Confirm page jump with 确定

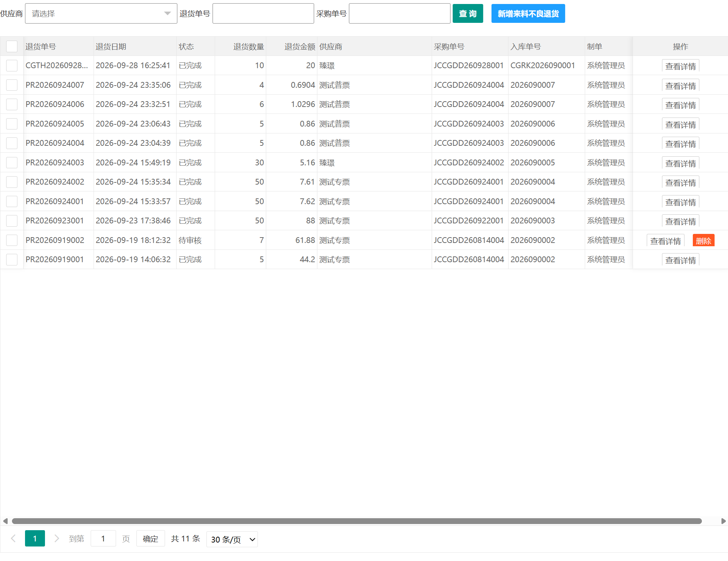(150, 539)
